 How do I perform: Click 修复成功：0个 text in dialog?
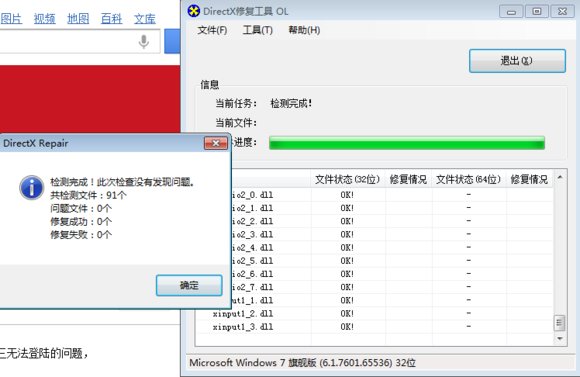click(x=81, y=222)
